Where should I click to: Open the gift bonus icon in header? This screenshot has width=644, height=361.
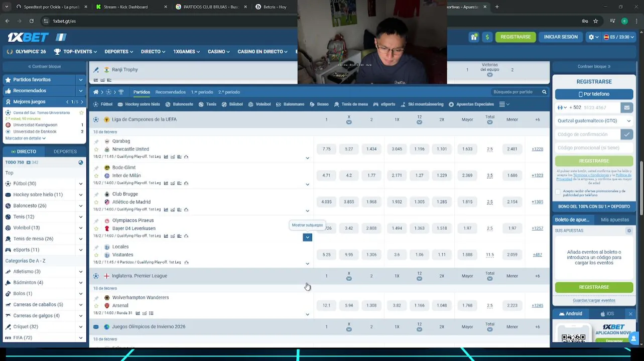coord(474,37)
